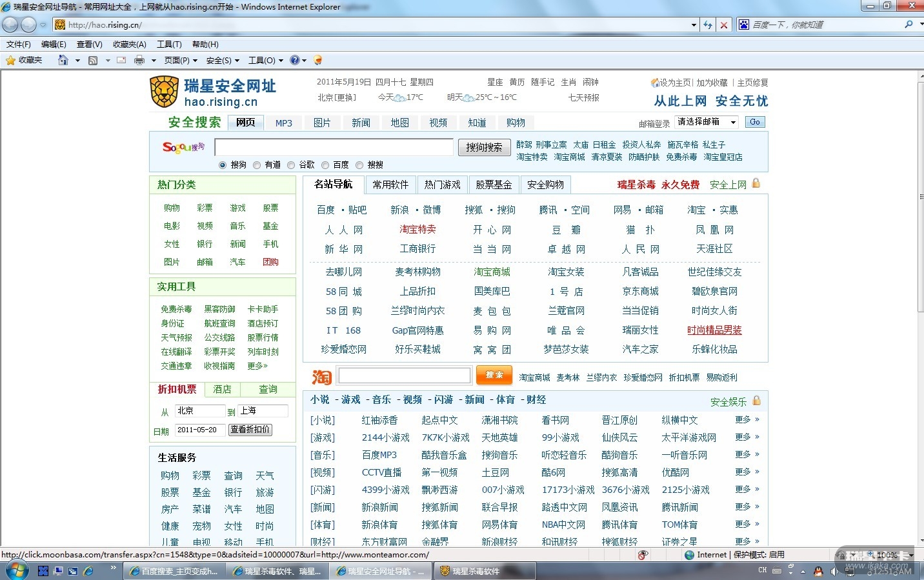Open the 收藏夹(A) menu
The height and width of the screenshot is (580, 924).
point(129,45)
